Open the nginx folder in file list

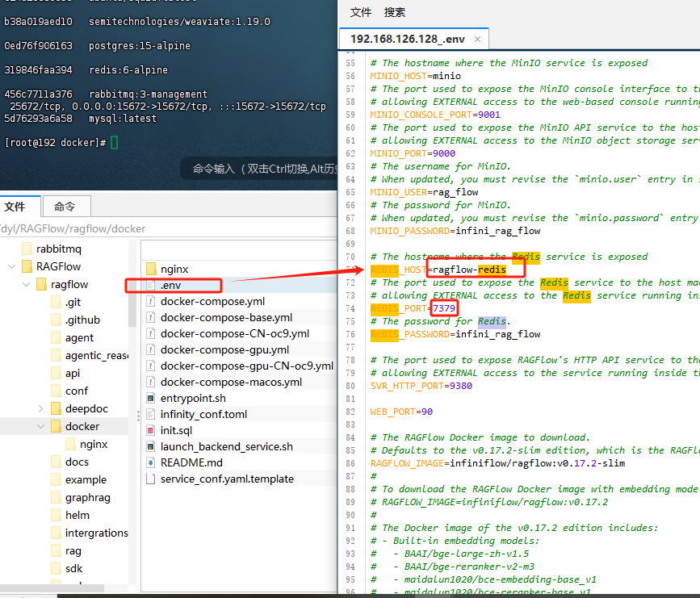(174, 269)
